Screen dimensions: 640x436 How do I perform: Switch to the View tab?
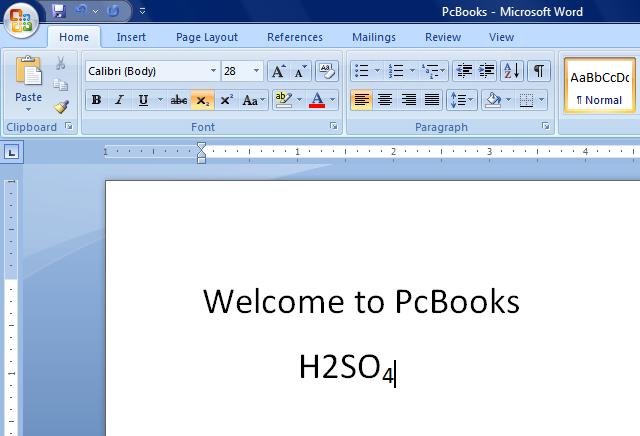(501, 37)
